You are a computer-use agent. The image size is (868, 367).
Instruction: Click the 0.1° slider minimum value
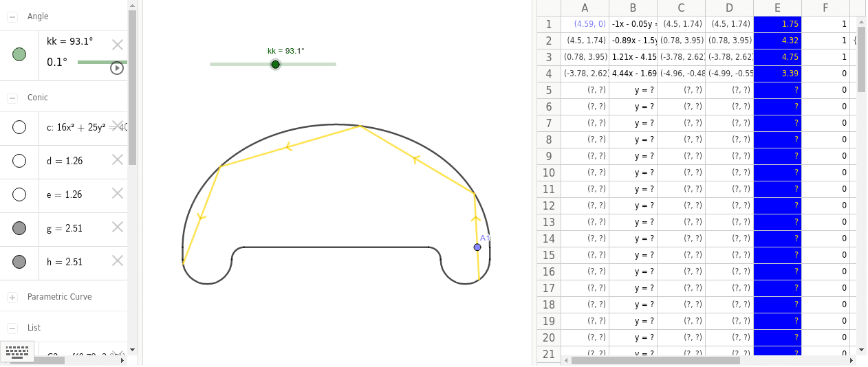pos(57,63)
